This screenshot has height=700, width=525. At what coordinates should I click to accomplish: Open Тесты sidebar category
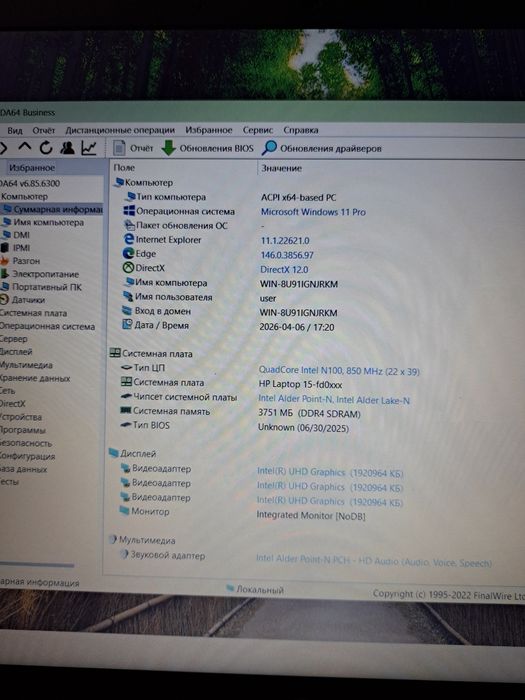point(10,481)
